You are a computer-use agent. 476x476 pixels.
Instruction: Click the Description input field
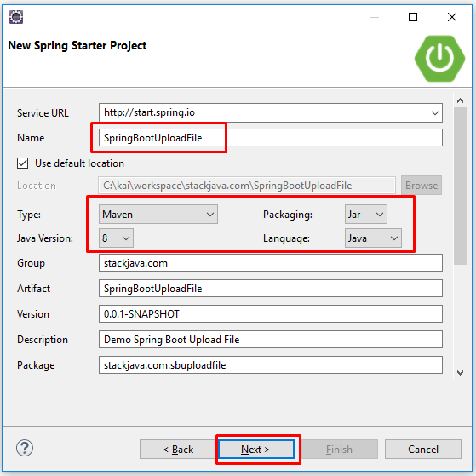271,340
